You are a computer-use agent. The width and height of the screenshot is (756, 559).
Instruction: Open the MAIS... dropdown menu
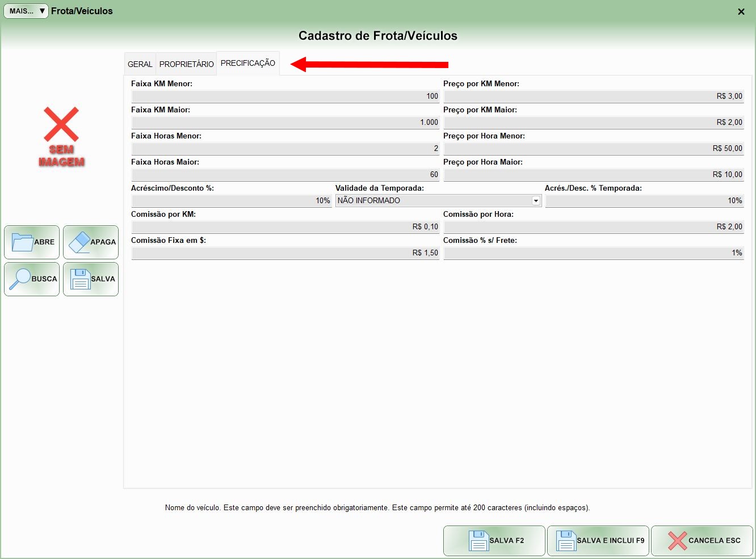[26, 11]
